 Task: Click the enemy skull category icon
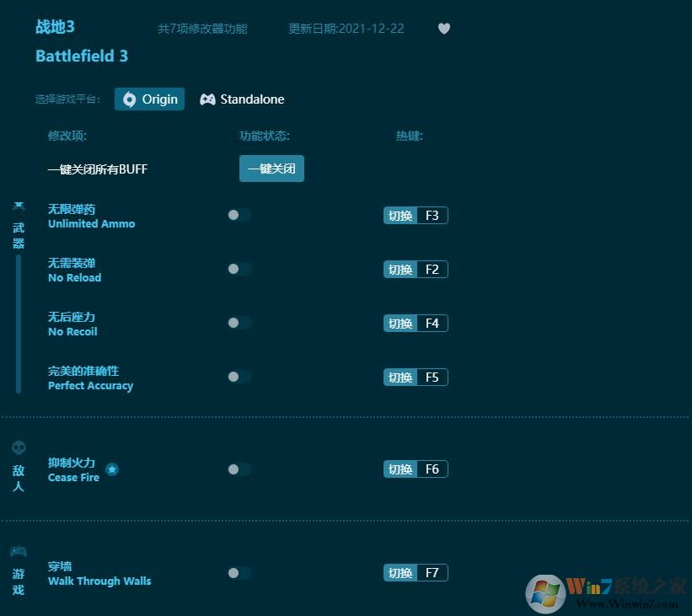coord(19,447)
